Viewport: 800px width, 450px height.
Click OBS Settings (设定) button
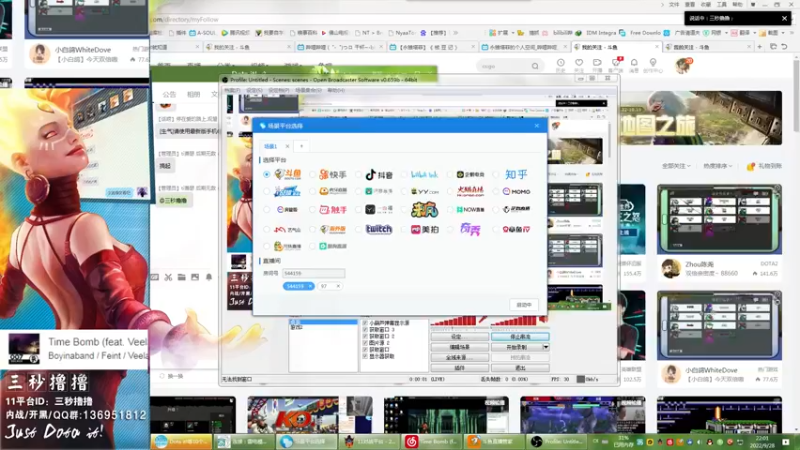[x=459, y=337]
